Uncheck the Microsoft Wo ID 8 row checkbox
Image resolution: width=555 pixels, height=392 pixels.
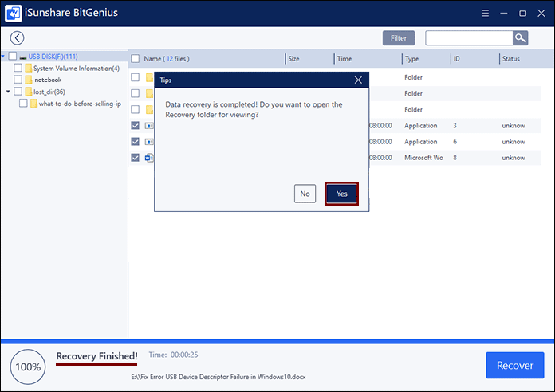coord(136,158)
